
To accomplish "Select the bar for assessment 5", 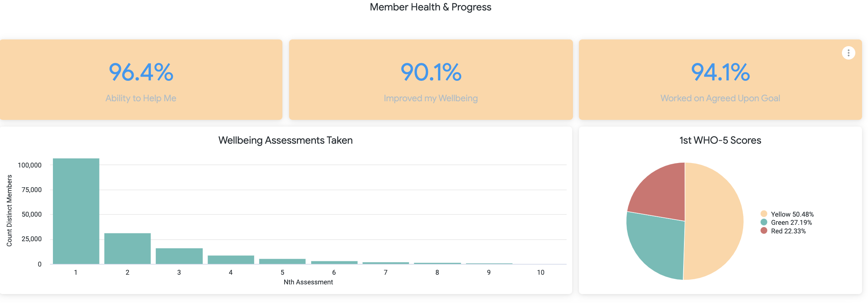I will pos(282,261).
